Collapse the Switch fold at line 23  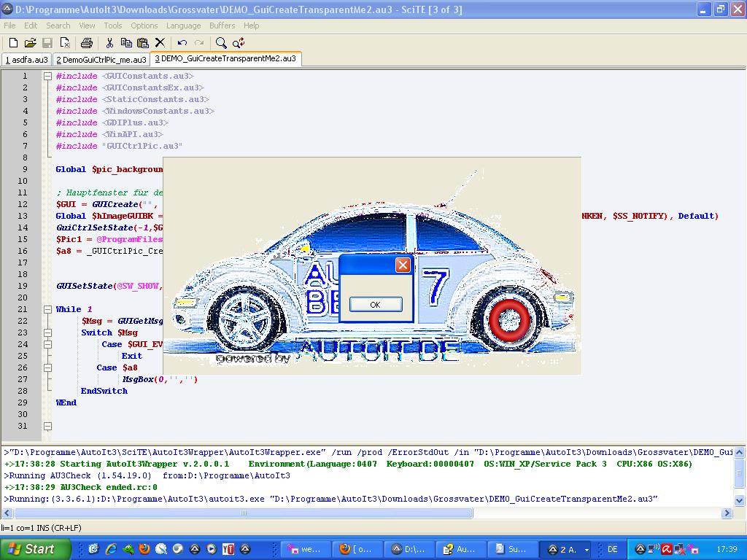point(47,332)
